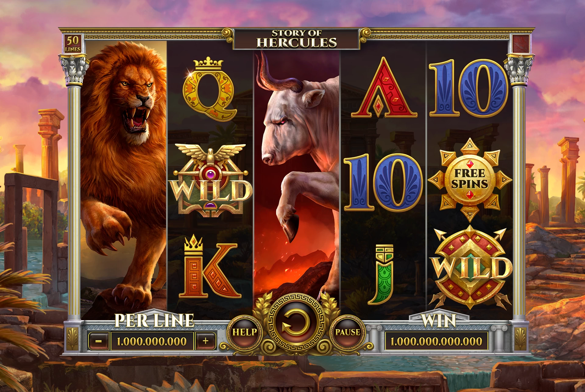Decrease per line bet with minus button
This screenshot has width=585, height=392.
98,341
